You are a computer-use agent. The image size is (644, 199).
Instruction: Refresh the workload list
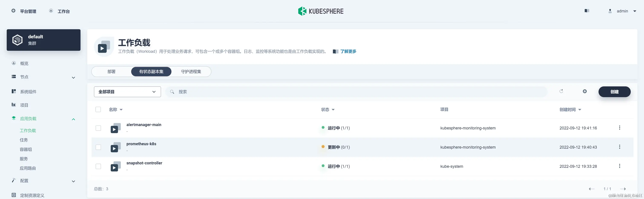pyautogui.click(x=561, y=91)
